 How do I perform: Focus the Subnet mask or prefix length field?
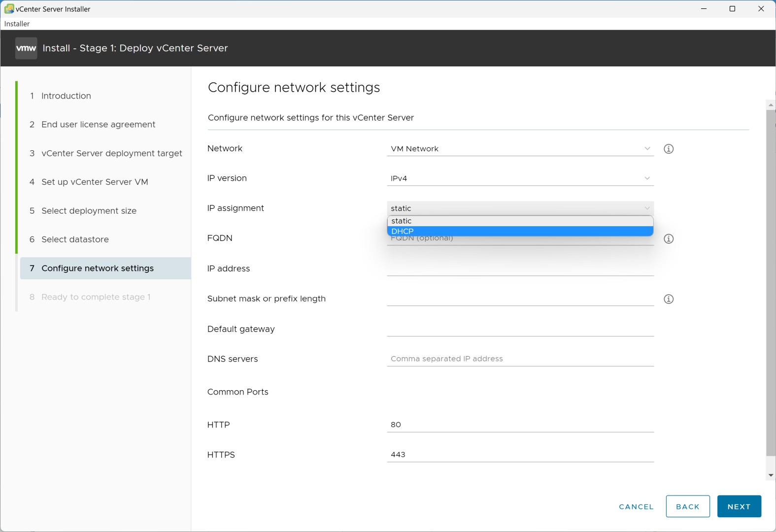pos(520,299)
